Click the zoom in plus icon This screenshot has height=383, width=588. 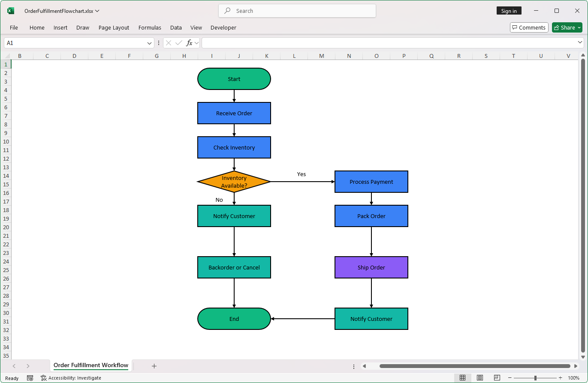point(560,378)
